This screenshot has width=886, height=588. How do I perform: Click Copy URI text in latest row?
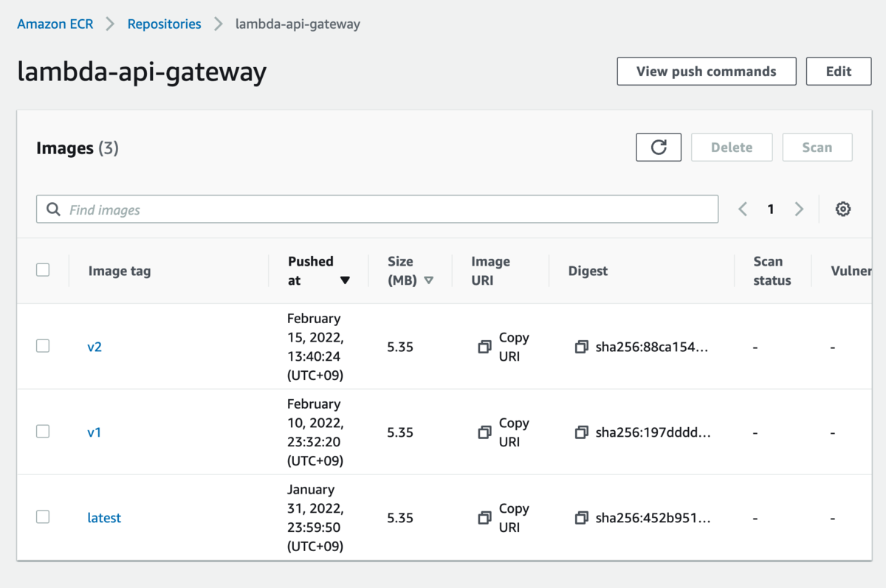pos(514,518)
